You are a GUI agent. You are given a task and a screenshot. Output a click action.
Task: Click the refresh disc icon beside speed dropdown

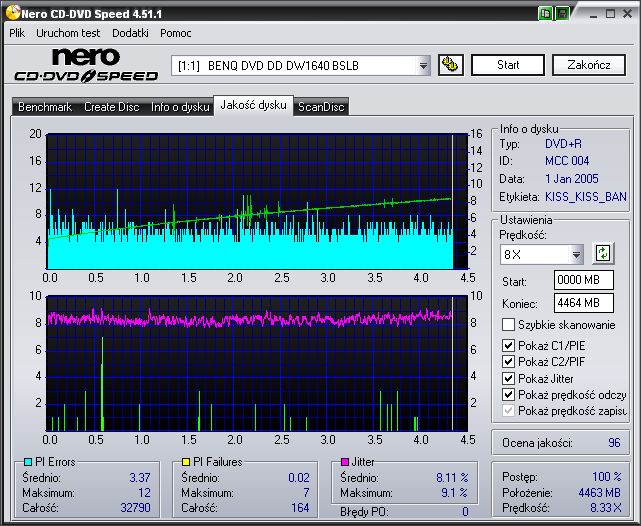click(x=603, y=253)
